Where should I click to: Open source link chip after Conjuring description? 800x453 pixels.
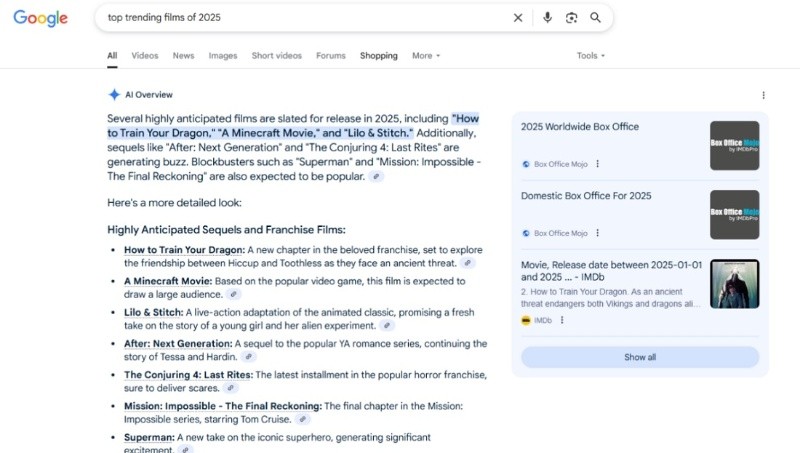230,388
